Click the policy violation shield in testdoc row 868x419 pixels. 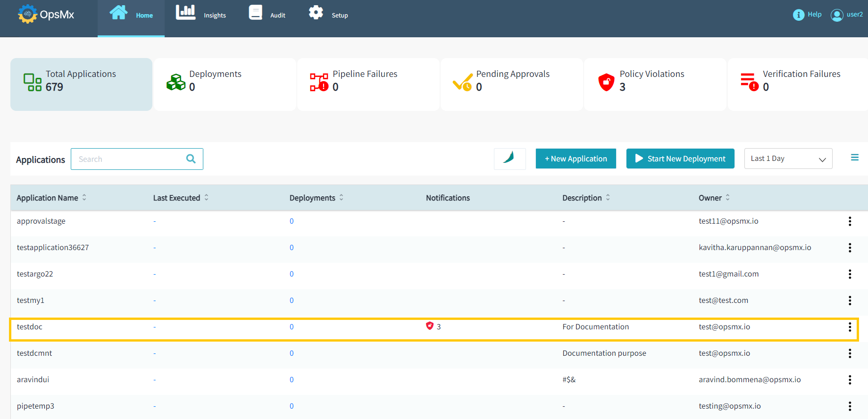click(429, 326)
